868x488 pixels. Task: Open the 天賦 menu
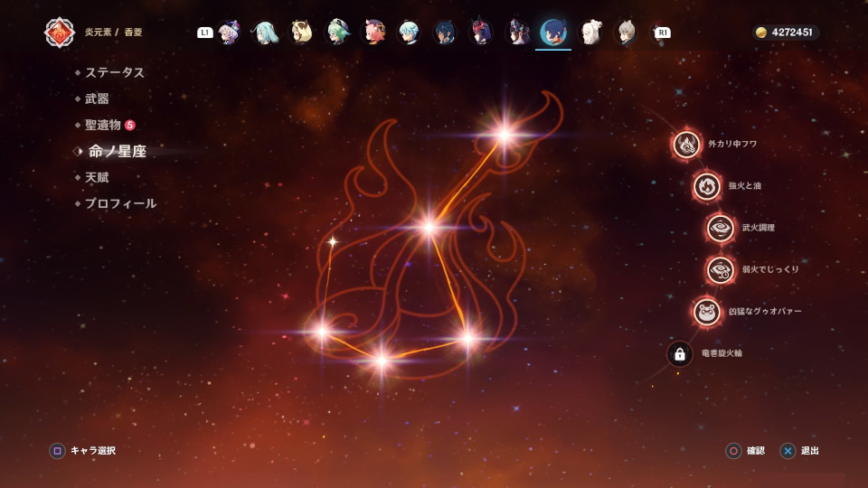click(x=97, y=177)
